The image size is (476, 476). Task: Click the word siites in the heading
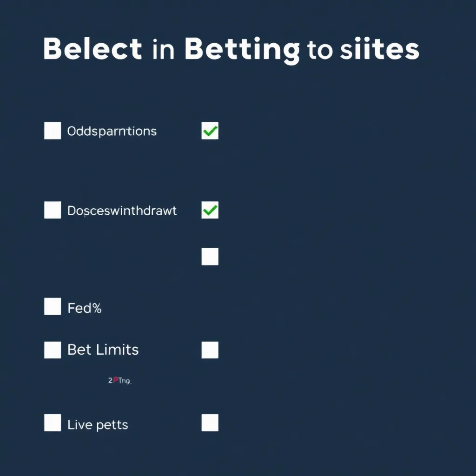tap(379, 50)
